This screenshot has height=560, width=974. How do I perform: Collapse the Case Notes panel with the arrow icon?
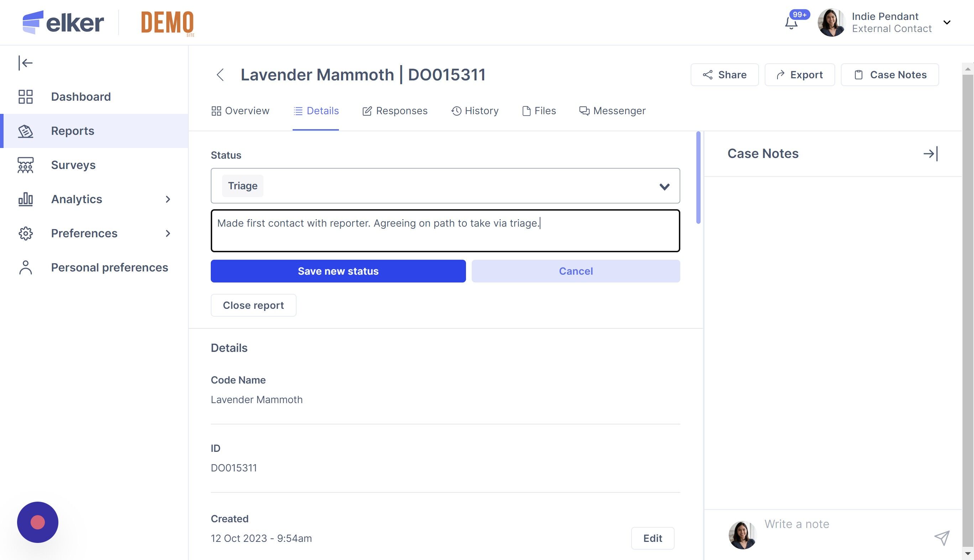[931, 154]
